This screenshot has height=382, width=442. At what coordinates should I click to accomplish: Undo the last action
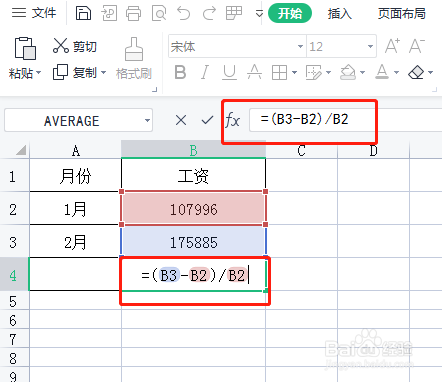[184, 14]
